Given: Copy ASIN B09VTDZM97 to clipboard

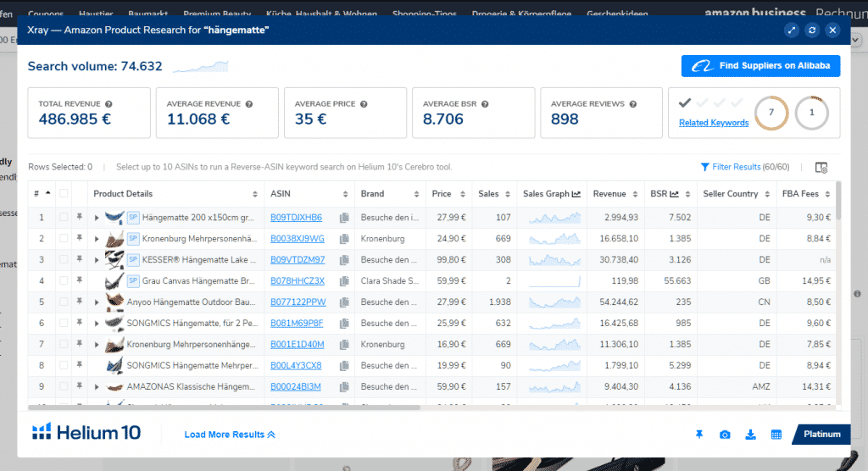Looking at the screenshot, I should (344, 259).
